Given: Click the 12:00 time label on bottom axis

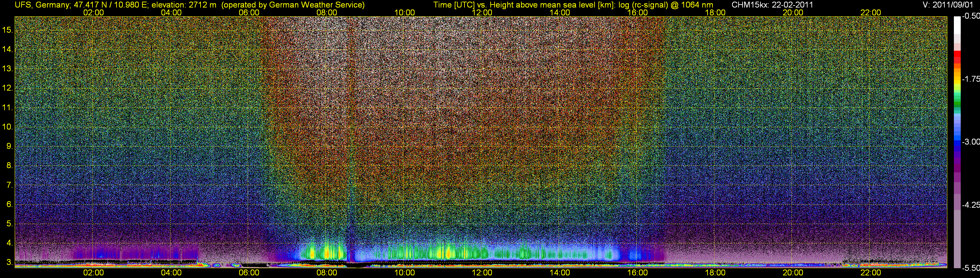Looking at the screenshot, I should tap(482, 273).
